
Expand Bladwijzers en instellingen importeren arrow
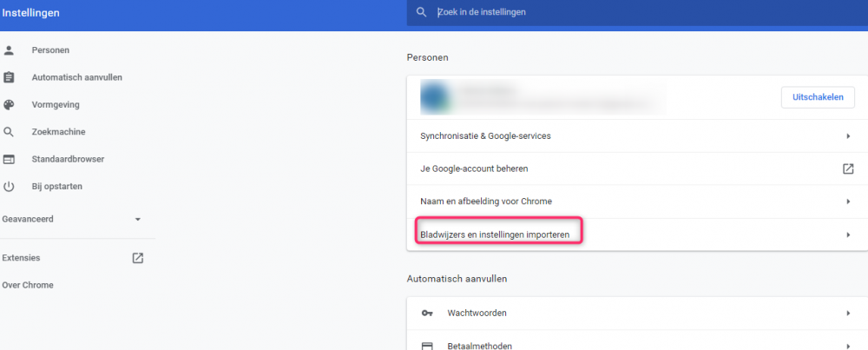848,234
